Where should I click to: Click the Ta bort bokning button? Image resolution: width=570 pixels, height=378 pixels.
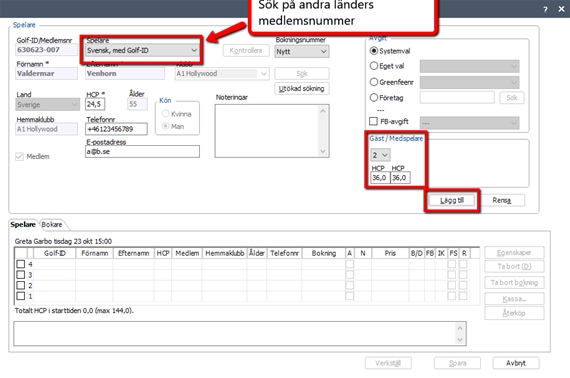[x=514, y=282]
